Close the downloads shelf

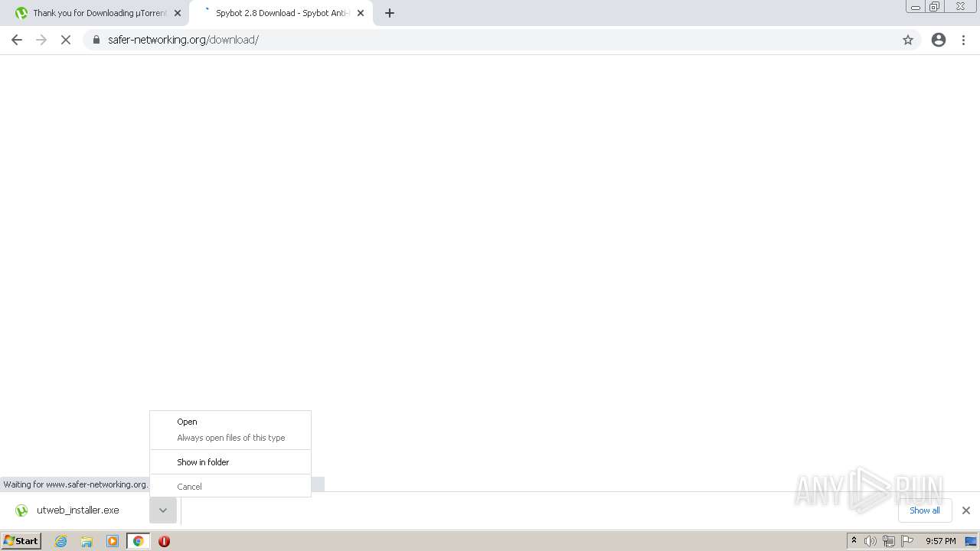(966, 510)
